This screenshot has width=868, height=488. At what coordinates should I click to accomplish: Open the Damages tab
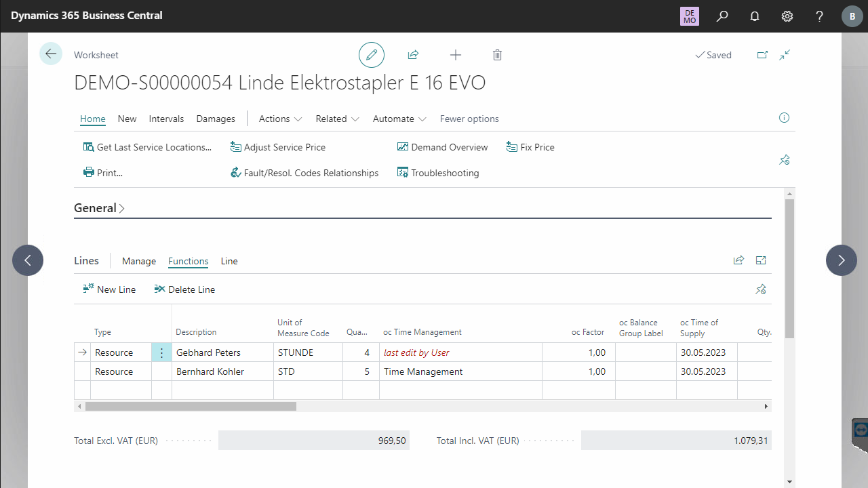[216, 119]
